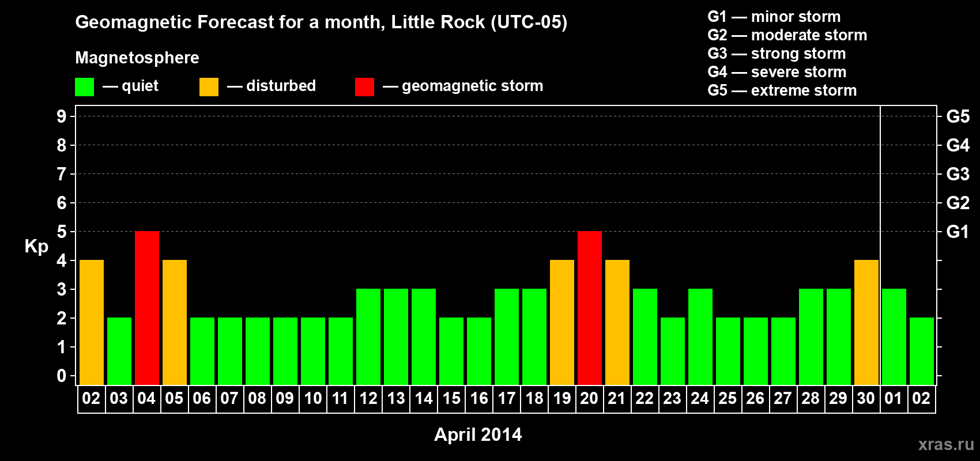The height and width of the screenshot is (461, 980).
Task: Click the green bar above date 12
Action: [368, 337]
